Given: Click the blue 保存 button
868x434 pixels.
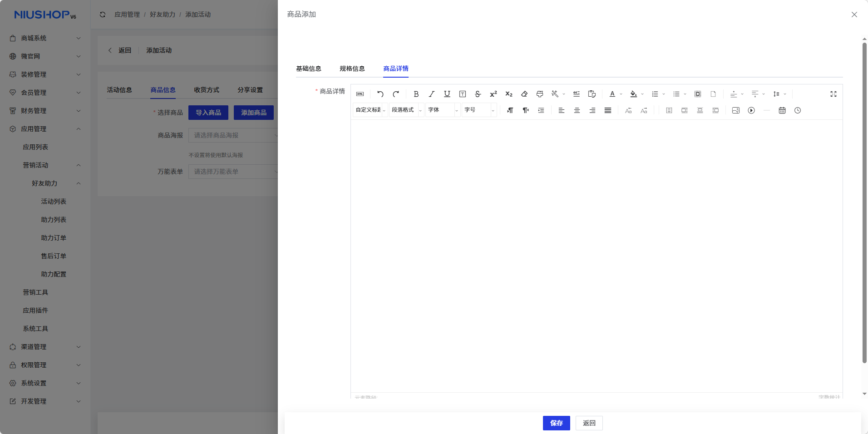Looking at the screenshot, I should [556, 423].
